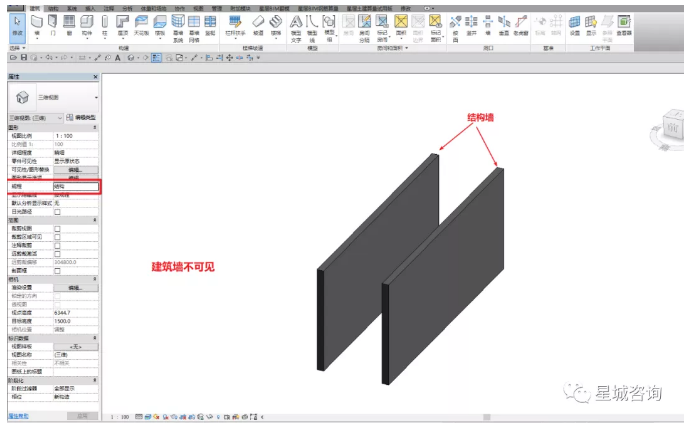
Task: Click the View Scale 1:100 field
Action: [75, 136]
